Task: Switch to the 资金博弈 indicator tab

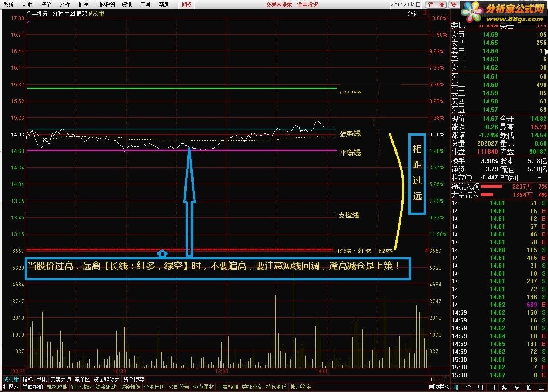Action: tap(134, 379)
